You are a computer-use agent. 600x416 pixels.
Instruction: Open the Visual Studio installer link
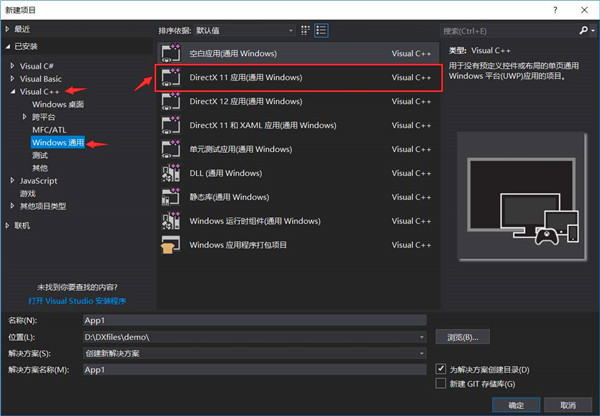point(77,301)
